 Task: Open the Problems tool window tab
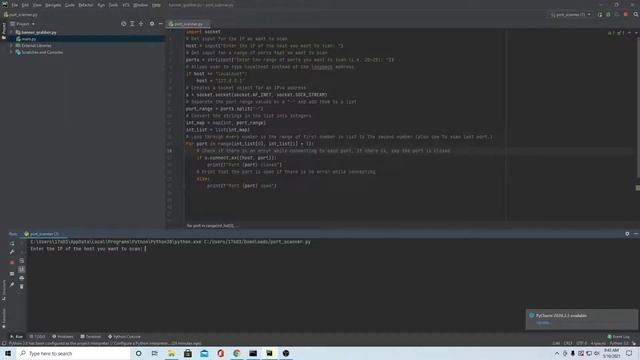pos(62,337)
